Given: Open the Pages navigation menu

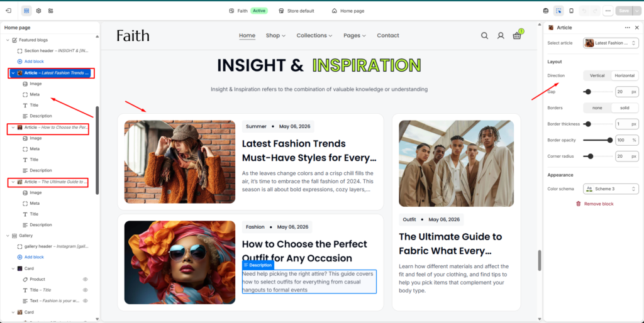Looking at the screenshot, I should tap(355, 36).
